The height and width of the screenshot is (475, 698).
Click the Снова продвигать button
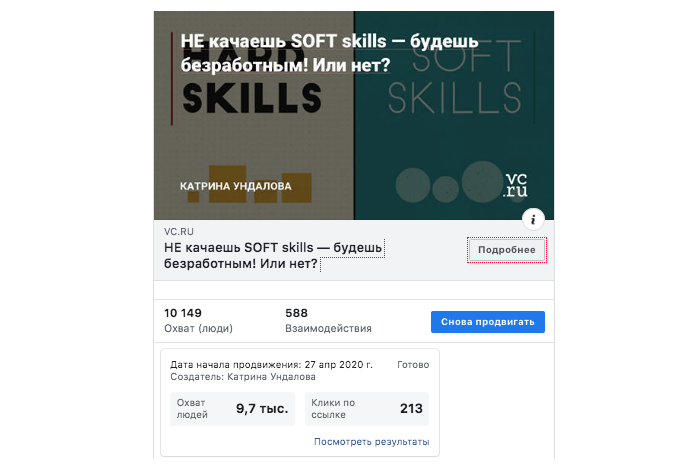point(487,322)
